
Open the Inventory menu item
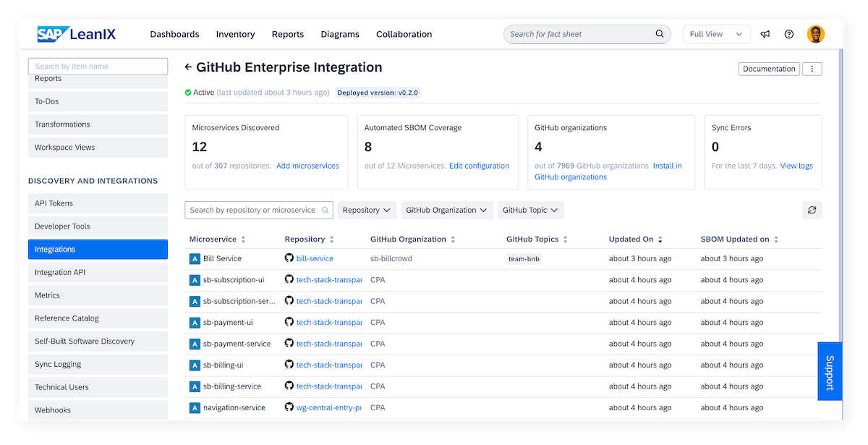click(235, 33)
